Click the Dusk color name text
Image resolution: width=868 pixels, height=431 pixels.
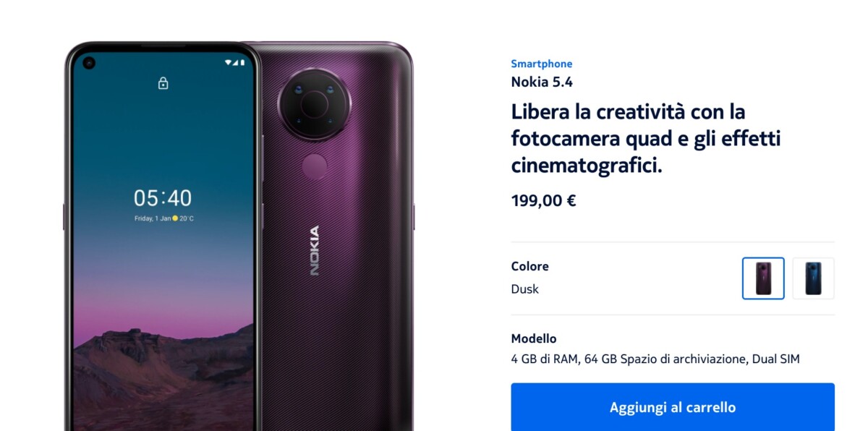(x=525, y=289)
